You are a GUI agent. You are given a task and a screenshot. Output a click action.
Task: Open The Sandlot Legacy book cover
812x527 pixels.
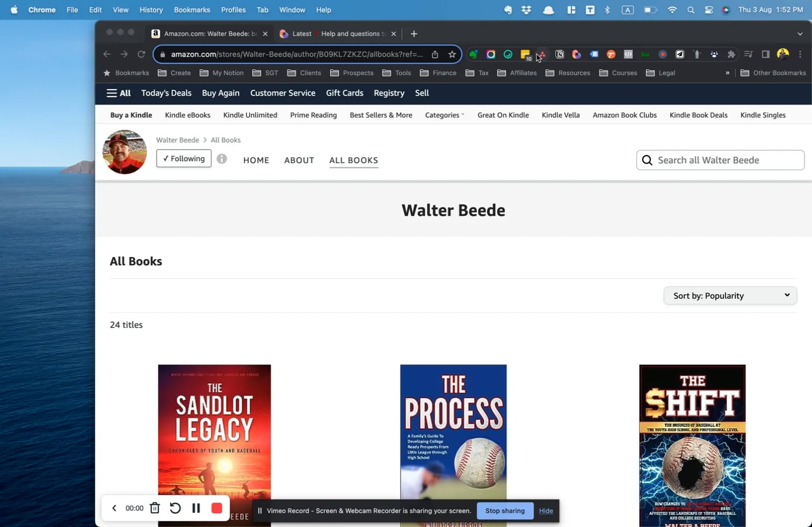click(214, 445)
